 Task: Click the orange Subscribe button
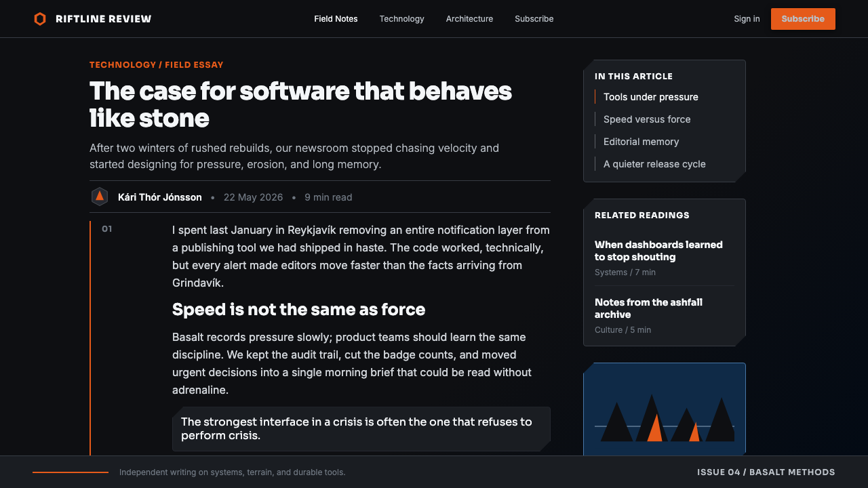click(x=803, y=19)
